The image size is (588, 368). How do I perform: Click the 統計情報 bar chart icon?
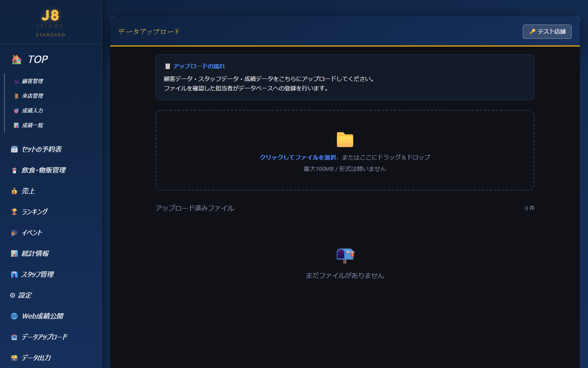pos(14,254)
